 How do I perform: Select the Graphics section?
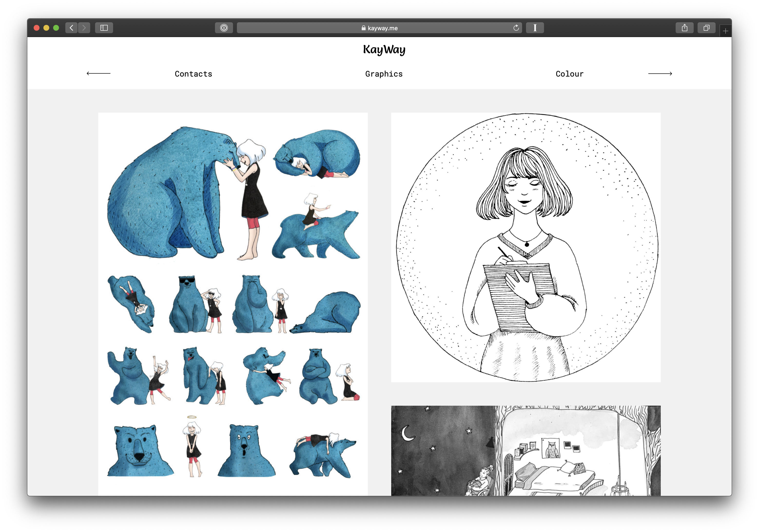(384, 74)
